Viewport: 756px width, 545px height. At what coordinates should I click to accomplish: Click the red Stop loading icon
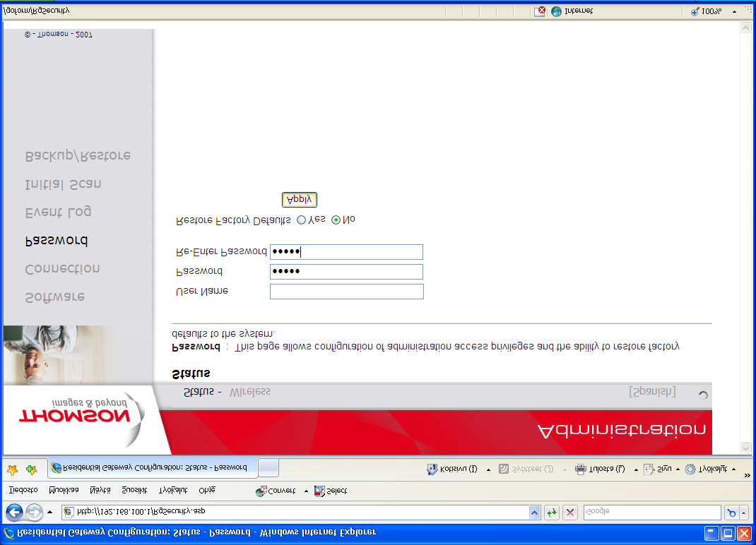[570, 513]
